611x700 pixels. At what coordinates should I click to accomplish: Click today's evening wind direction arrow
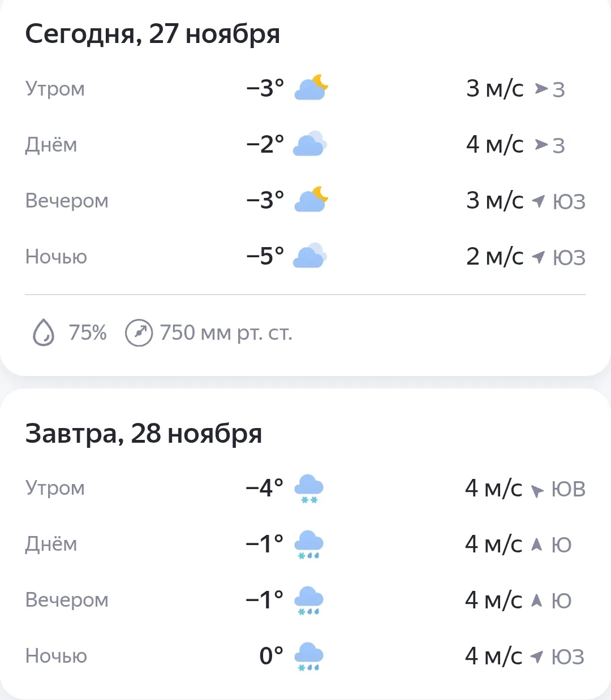(539, 201)
